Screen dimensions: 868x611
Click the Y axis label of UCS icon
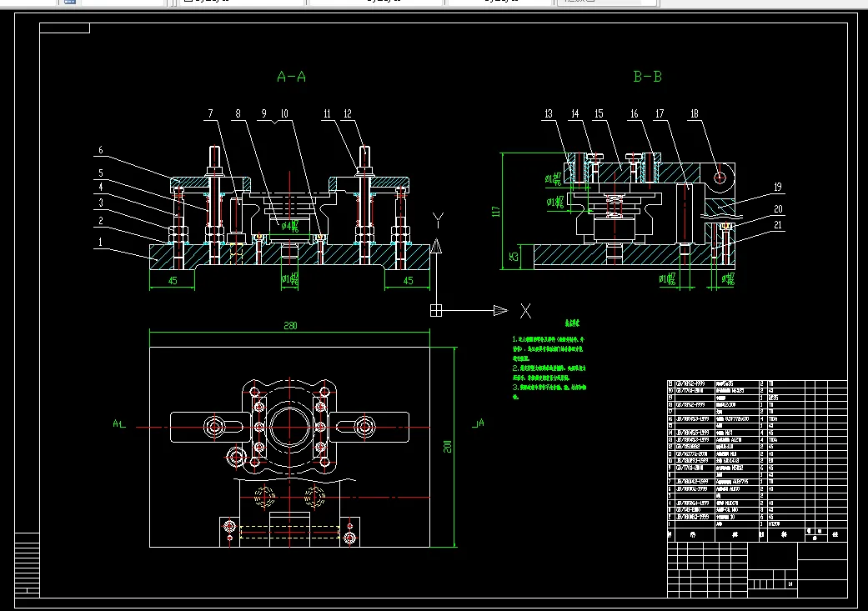point(436,220)
